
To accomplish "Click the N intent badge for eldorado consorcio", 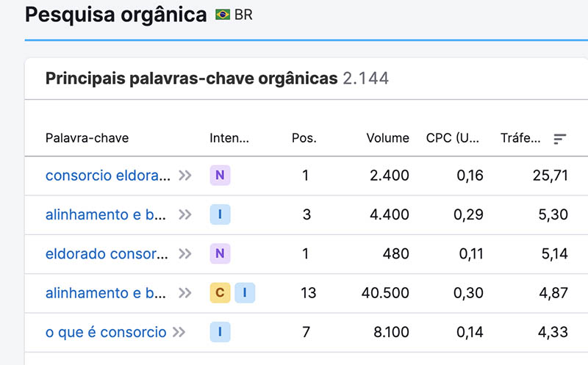I will tap(220, 254).
